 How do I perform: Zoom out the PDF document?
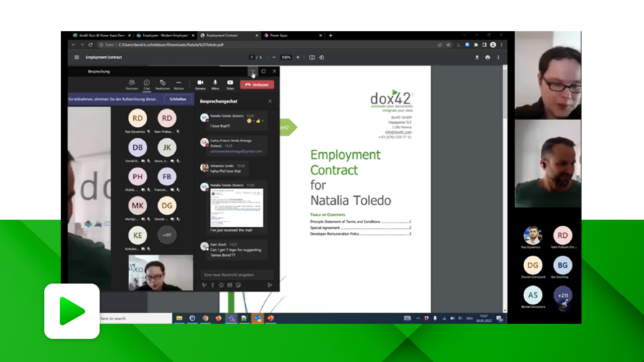(x=275, y=57)
